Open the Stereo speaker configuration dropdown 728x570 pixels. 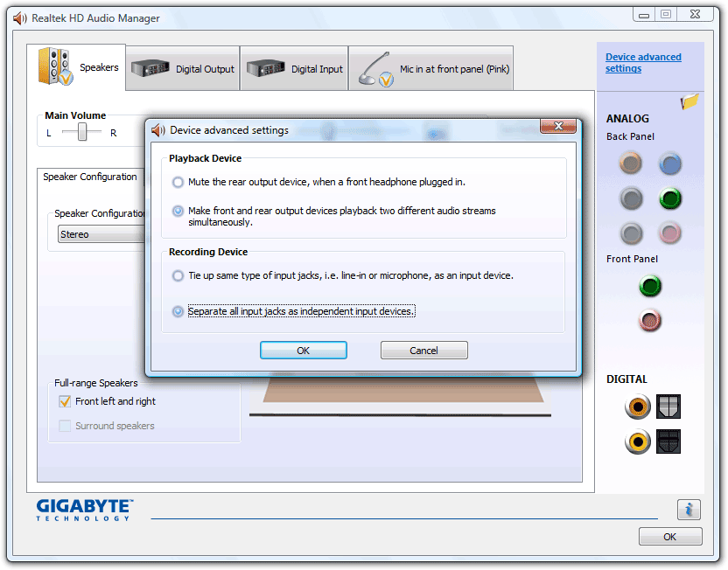pyautogui.click(x=101, y=234)
